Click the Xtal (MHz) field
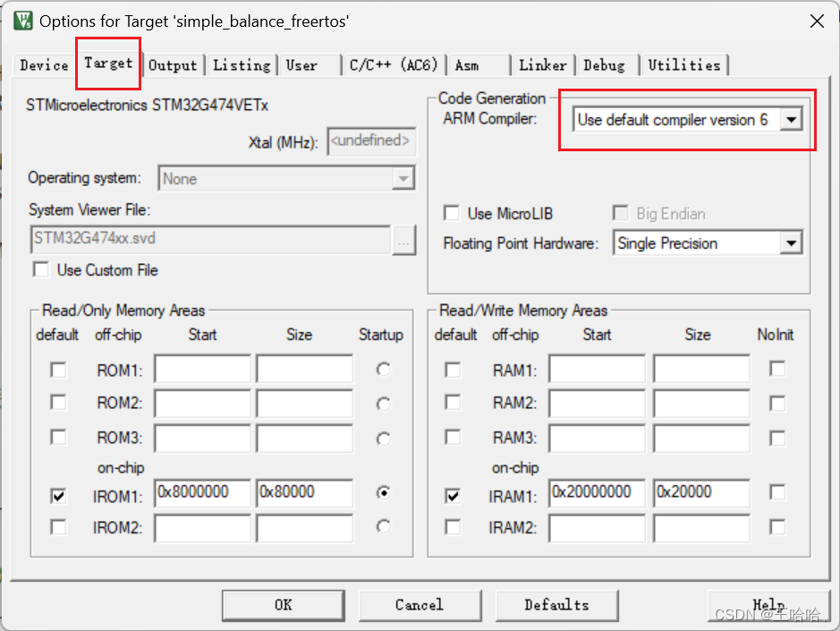This screenshot has height=631, width=840. pyautogui.click(x=371, y=141)
